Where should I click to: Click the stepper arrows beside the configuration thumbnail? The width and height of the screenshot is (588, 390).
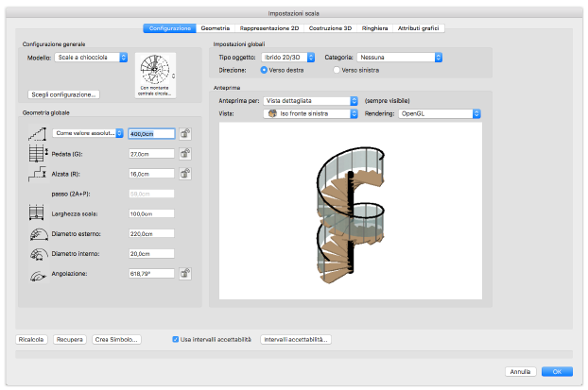pyautogui.click(x=173, y=76)
